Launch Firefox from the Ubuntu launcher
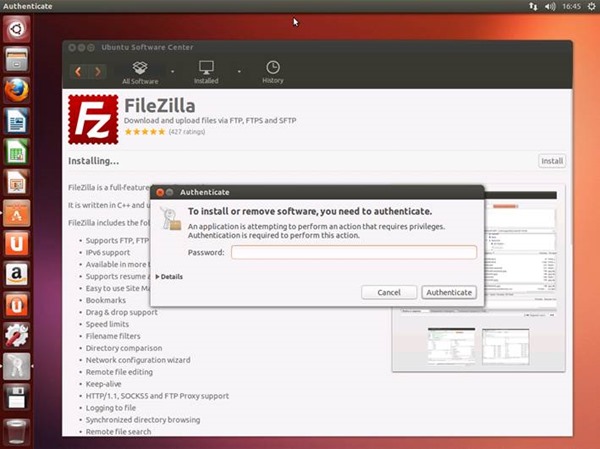The image size is (600, 449). tap(16, 90)
